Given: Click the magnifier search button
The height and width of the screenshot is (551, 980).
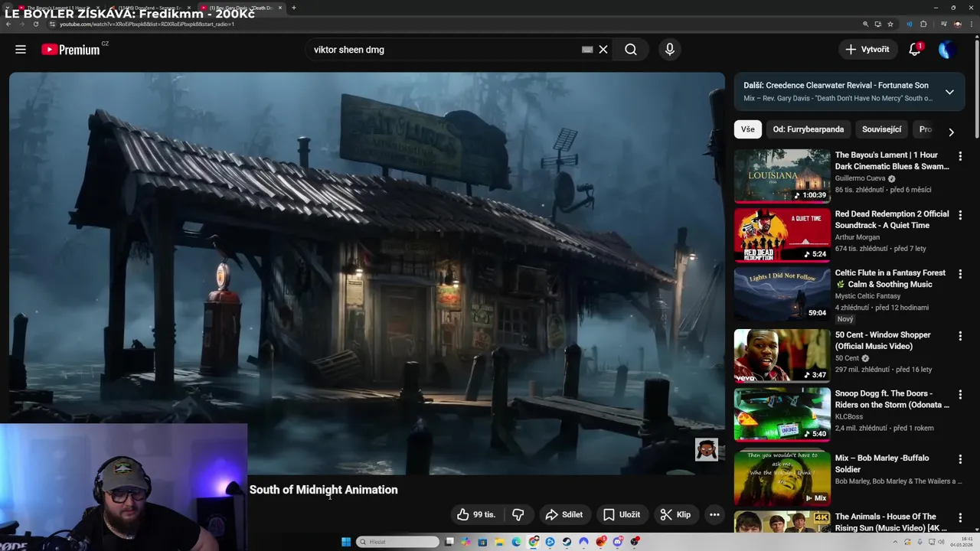Looking at the screenshot, I should click(630, 49).
